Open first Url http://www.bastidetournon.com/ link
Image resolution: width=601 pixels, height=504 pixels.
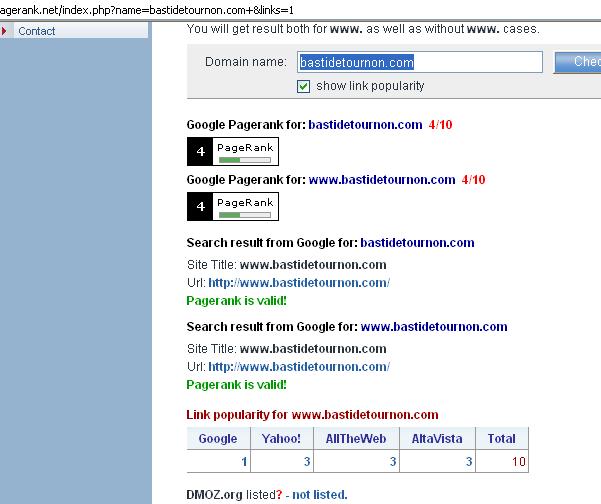pyautogui.click(x=299, y=283)
